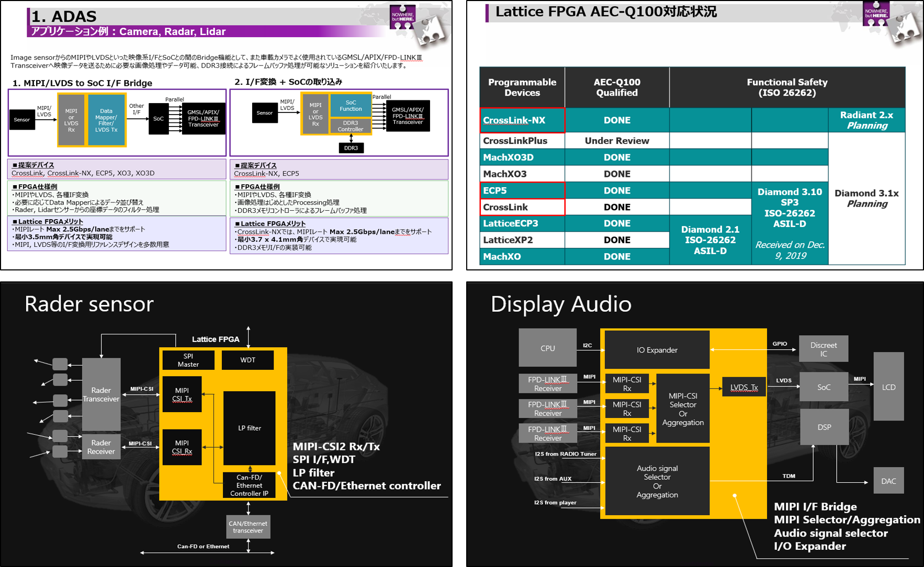Click the 'Diamond 2.1 ISO-26262 ASIL-D' cell
Image resolution: width=924 pixels, height=567 pixels.
pos(710,240)
